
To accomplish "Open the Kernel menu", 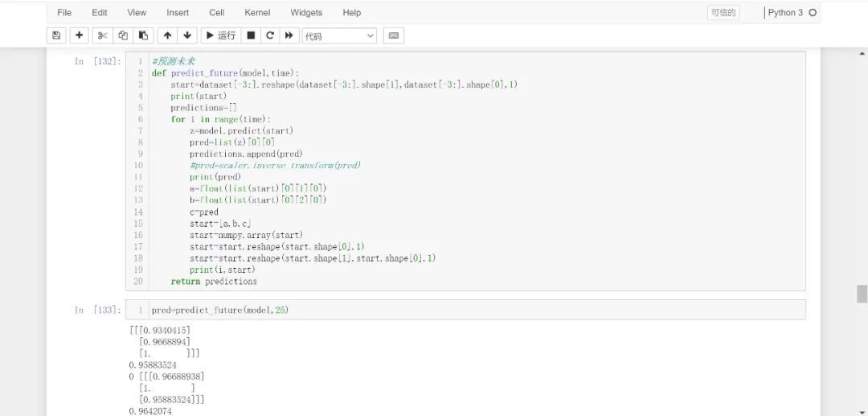I will 257,12.
